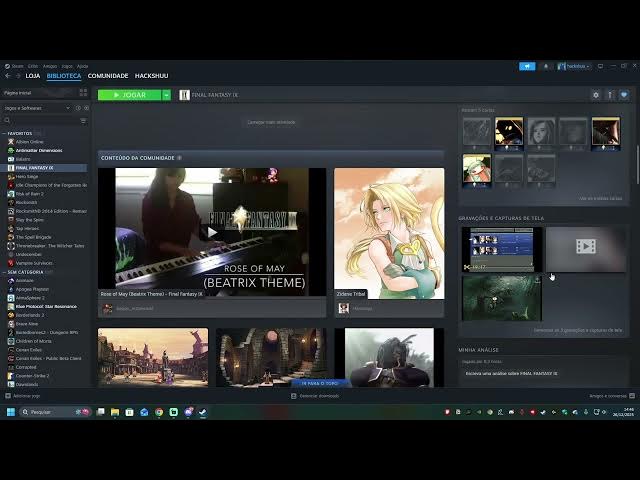
Task: Select Slay the Spire in the list
Action: coord(29,220)
